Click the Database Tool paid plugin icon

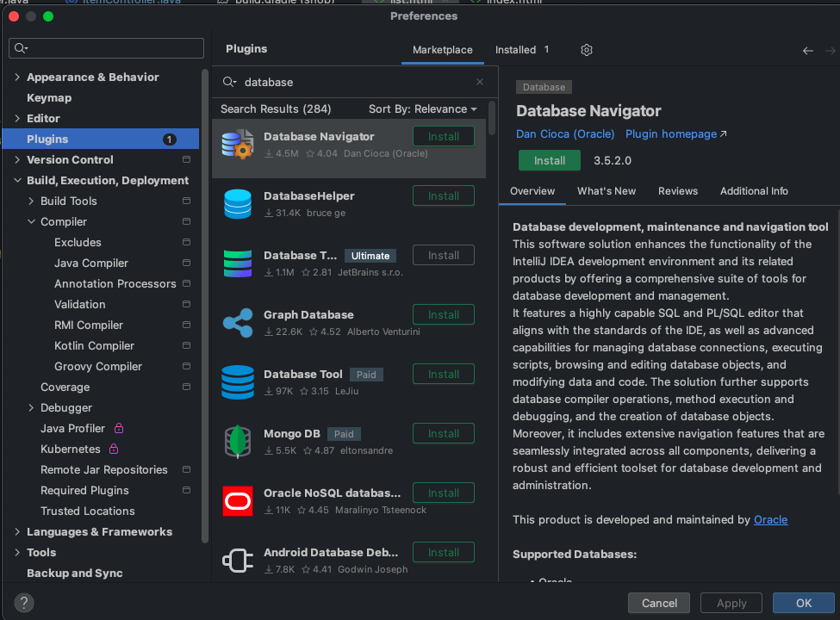[237, 382]
